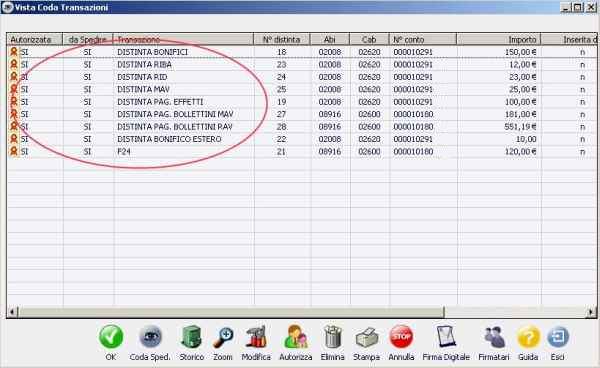Select the Modifica tool icon
The width and height of the screenshot is (600, 368).
(x=256, y=337)
